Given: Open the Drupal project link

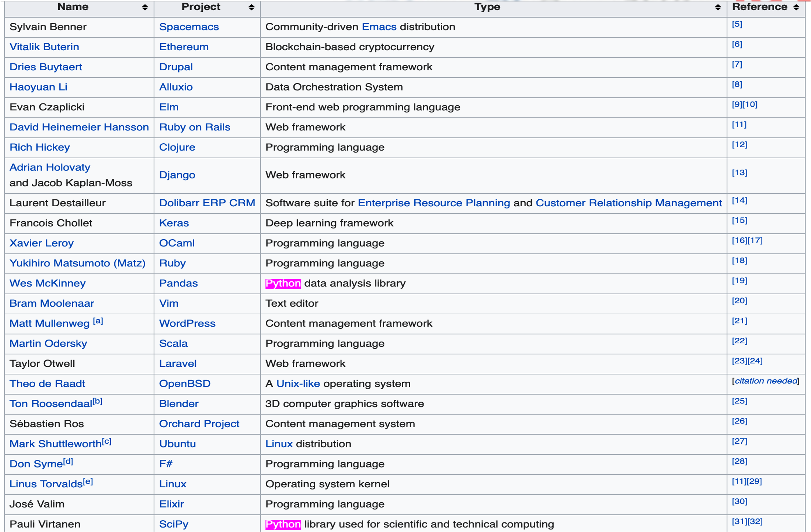Looking at the screenshot, I should [x=176, y=67].
